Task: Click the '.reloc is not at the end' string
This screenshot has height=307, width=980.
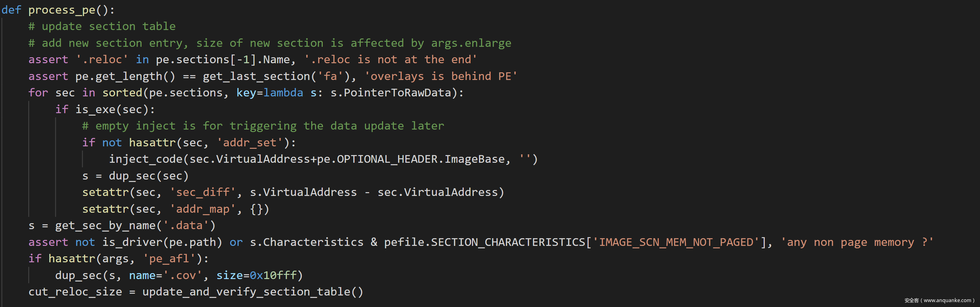Action: pos(390,60)
